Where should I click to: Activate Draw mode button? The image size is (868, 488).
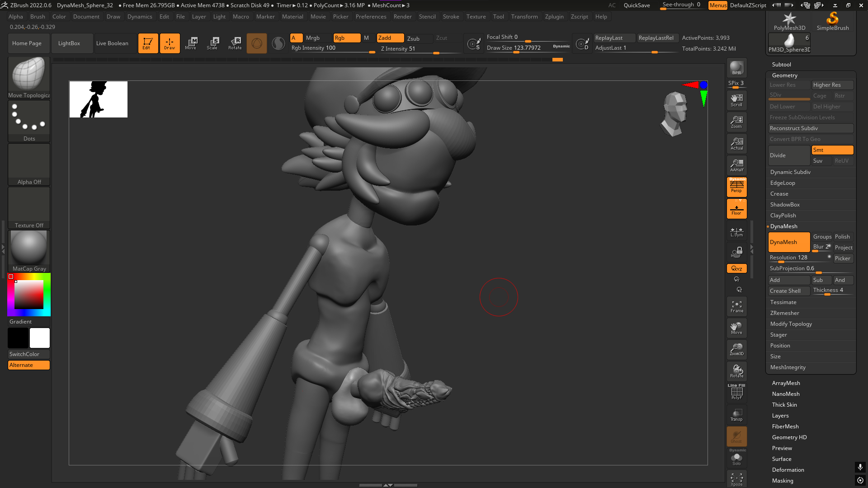point(170,43)
